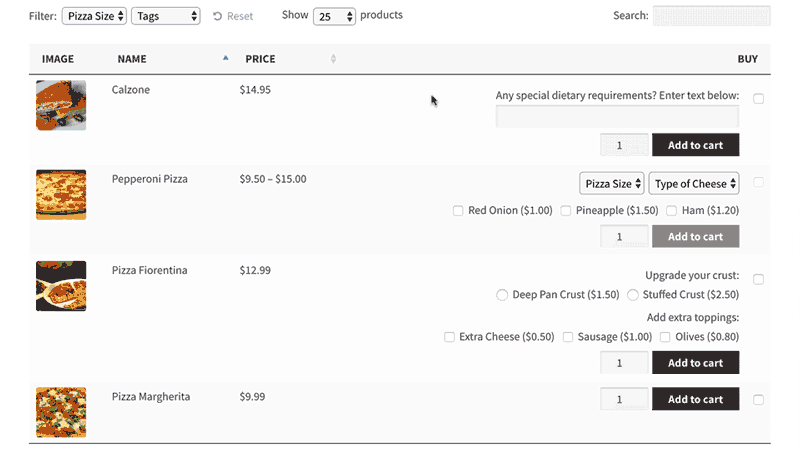Click the Pizza Margherita product name
The height and width of the screenshot is (450, 800).
pos(151,397)
